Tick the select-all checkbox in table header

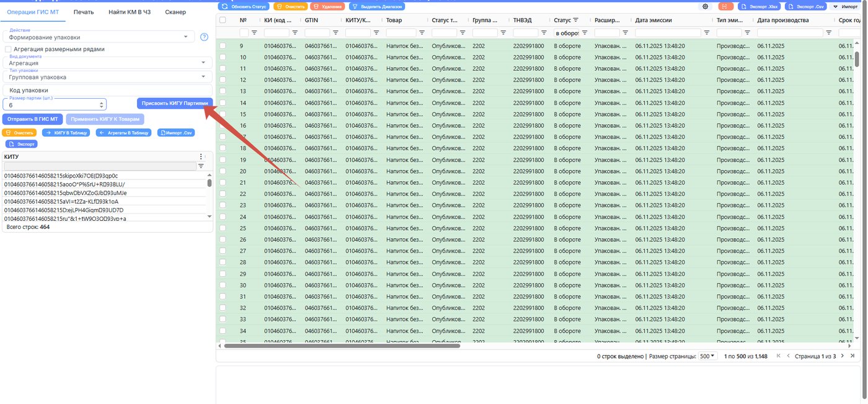coord(223,20)
